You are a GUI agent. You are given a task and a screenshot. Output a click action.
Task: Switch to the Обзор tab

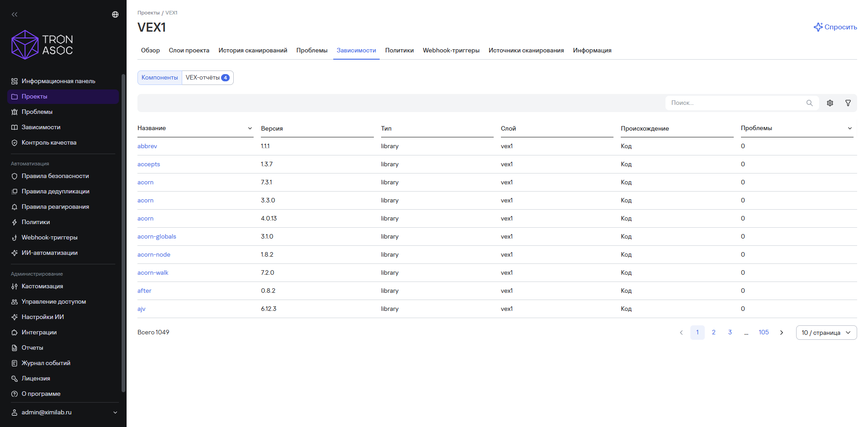point(150,51)
